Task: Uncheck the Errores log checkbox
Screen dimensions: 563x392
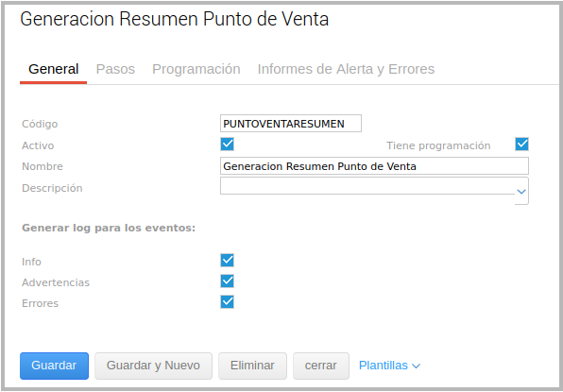Action: [228, 302]
